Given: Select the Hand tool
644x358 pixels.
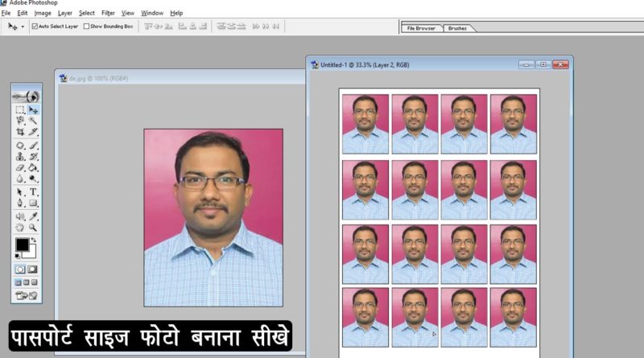Looking at the screenshot, I should (x=20, y=228).
